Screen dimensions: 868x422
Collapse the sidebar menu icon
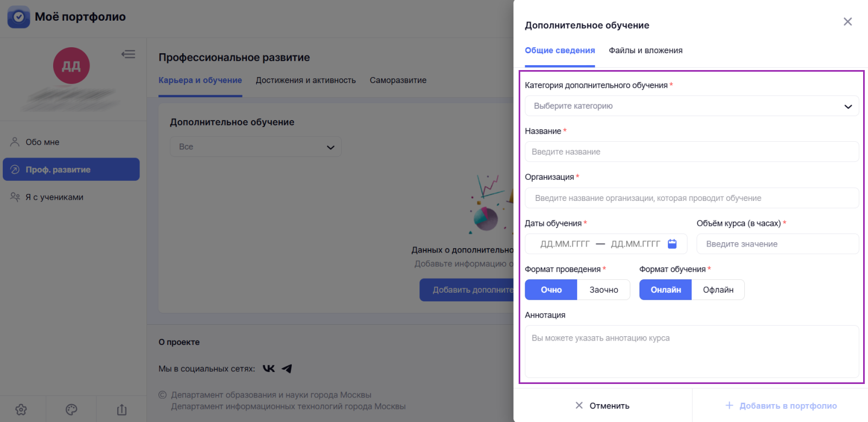[x=129, y=54]
